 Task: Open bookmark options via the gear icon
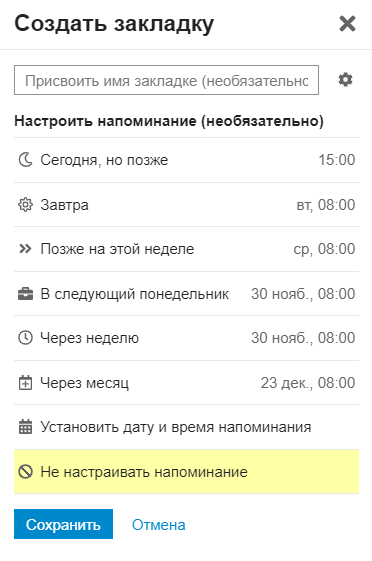(346, 79)
